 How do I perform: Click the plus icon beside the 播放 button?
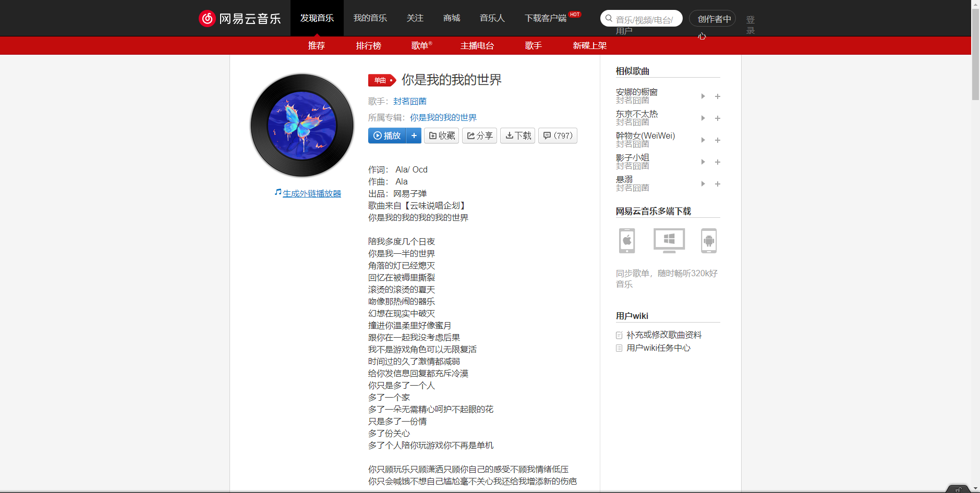(x=414, y=135)
